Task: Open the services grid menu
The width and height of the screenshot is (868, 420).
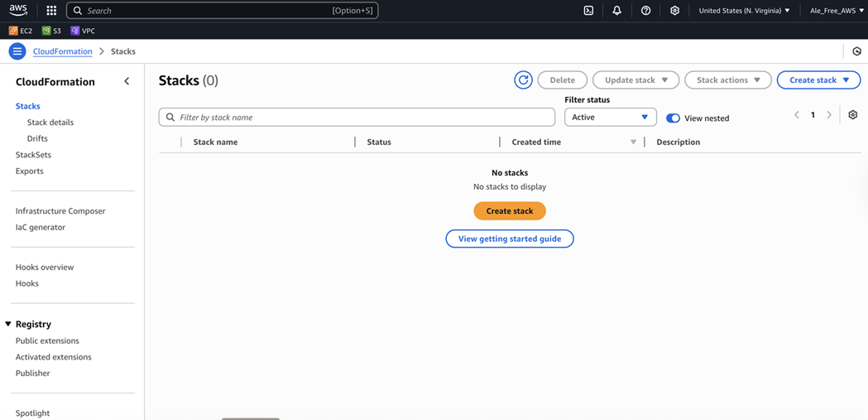Action: pyautogui.click(x=51, y=11)
